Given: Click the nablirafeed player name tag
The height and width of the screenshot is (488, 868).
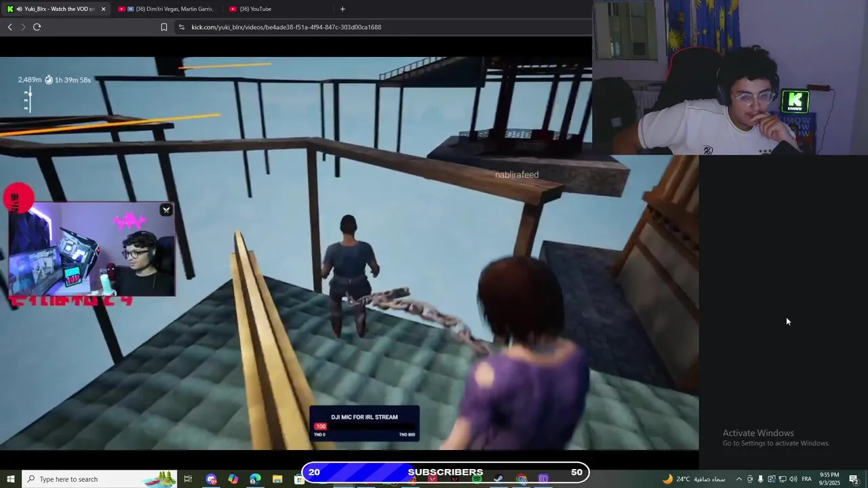Looking at the screenshot, I should click(517, 175).
